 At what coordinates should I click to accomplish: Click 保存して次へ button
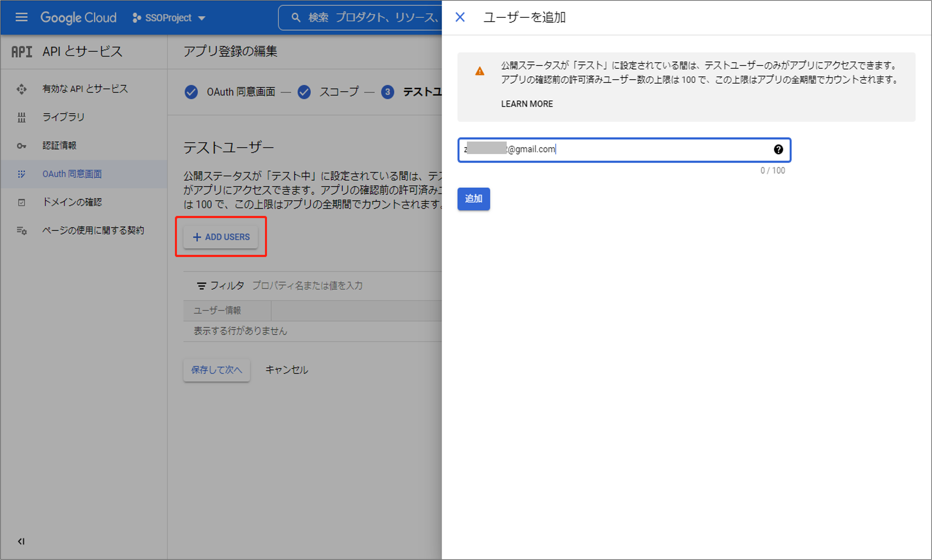(216, 370)
